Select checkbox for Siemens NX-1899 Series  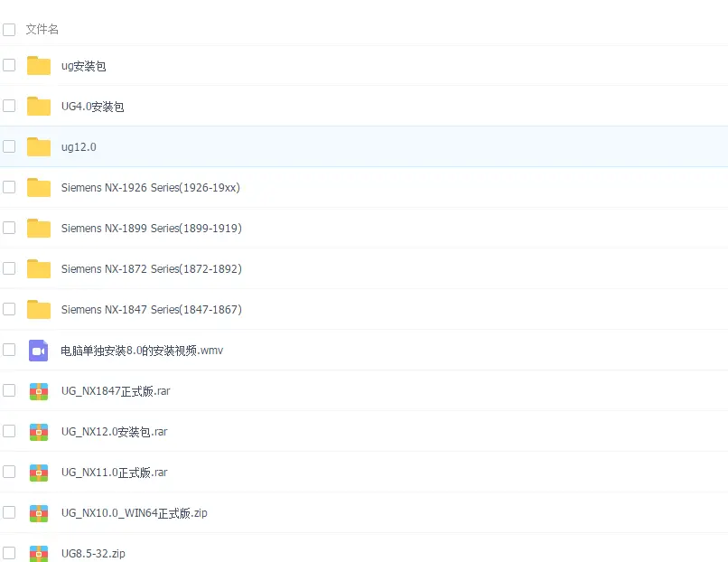click(9, 228)
